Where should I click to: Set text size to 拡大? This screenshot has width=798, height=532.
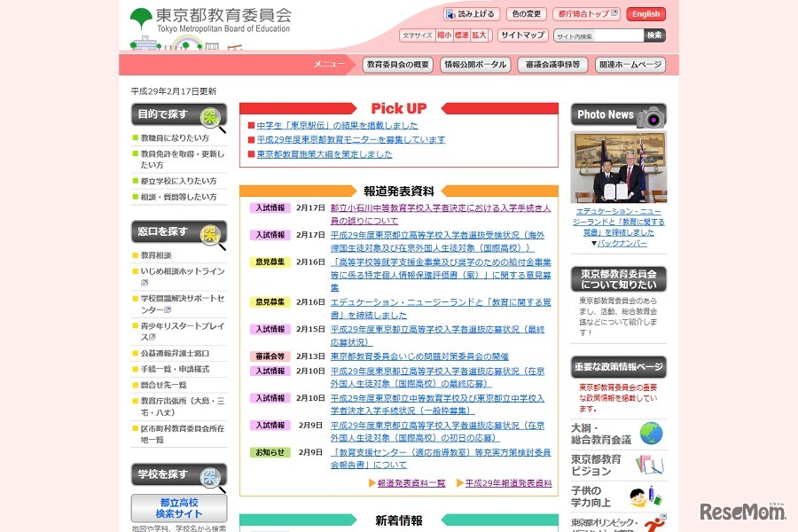point(479,35)
